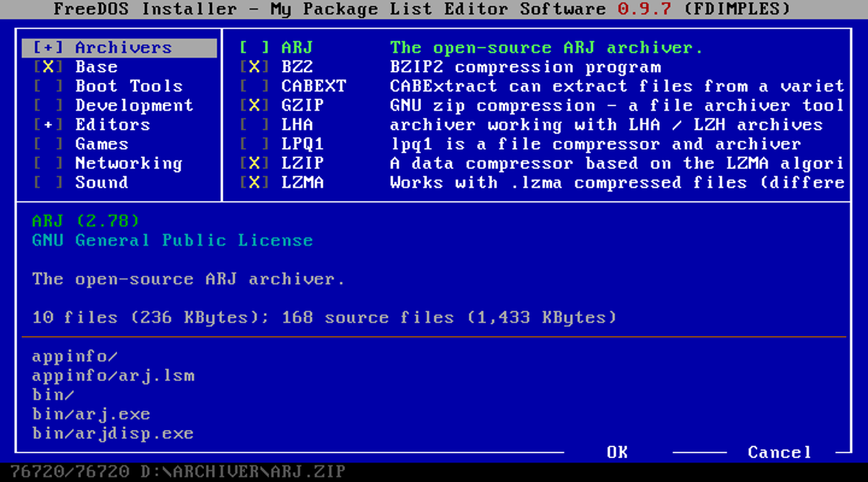This screenshot has height=482, width=868.
Task: Select bin/arj.exe in the file list
Action: coord(91,415)
